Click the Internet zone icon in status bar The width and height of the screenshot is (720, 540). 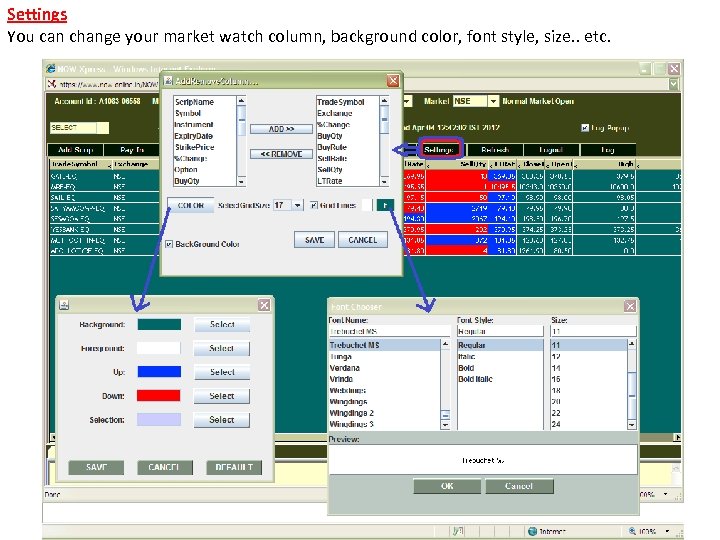(x=533, y=531)
